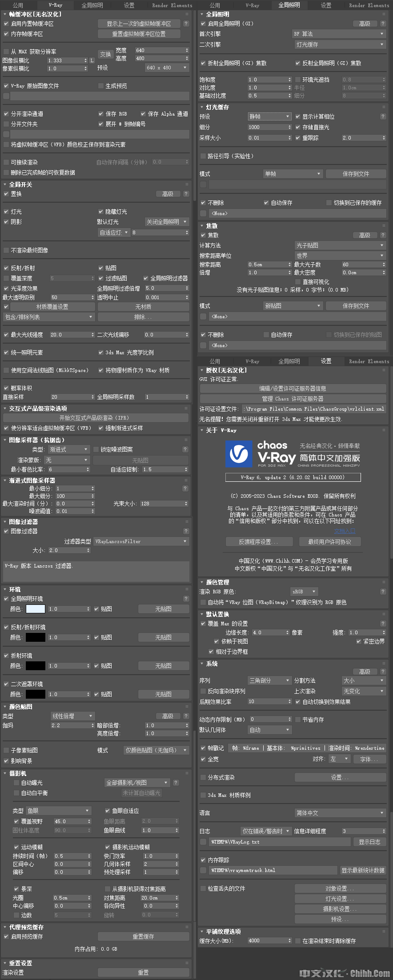Switch to Render Elements tab in top-left panel

(x=172, y=5)
